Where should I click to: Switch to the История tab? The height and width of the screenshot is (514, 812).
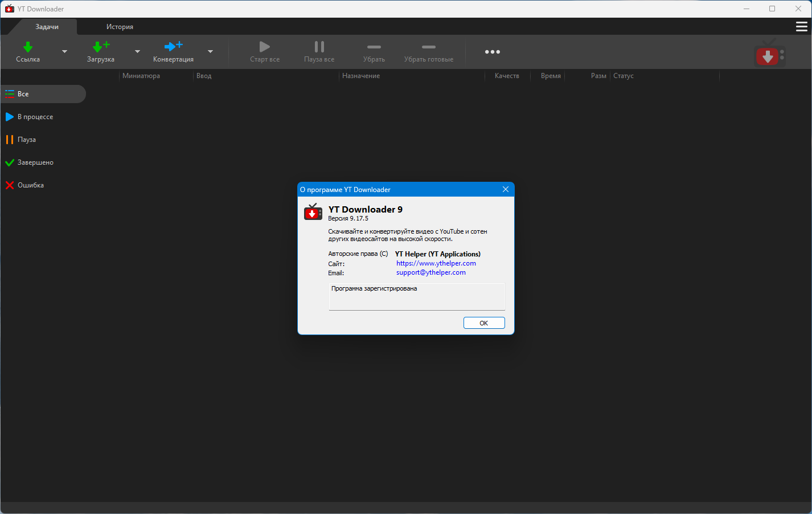point(120,27)
